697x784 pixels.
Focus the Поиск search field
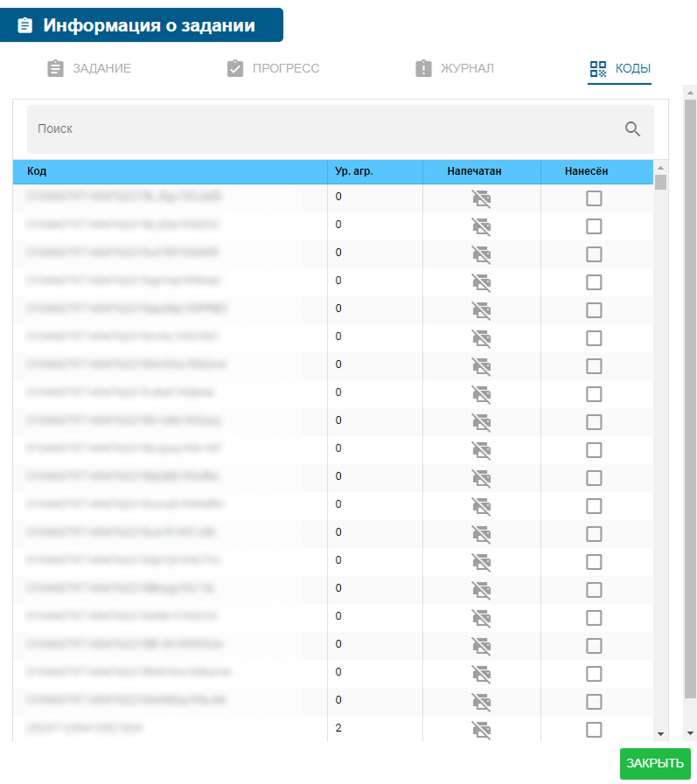coord(324,129)
